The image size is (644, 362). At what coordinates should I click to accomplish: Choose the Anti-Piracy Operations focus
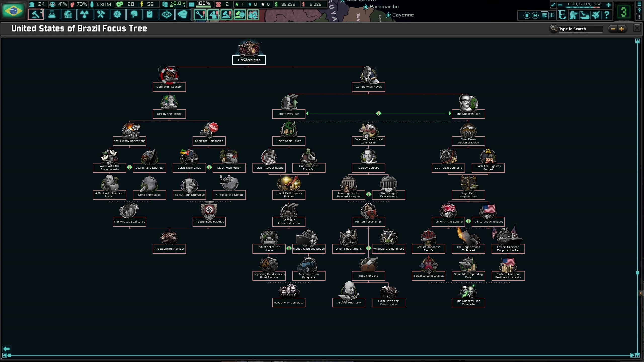(129, 141)
